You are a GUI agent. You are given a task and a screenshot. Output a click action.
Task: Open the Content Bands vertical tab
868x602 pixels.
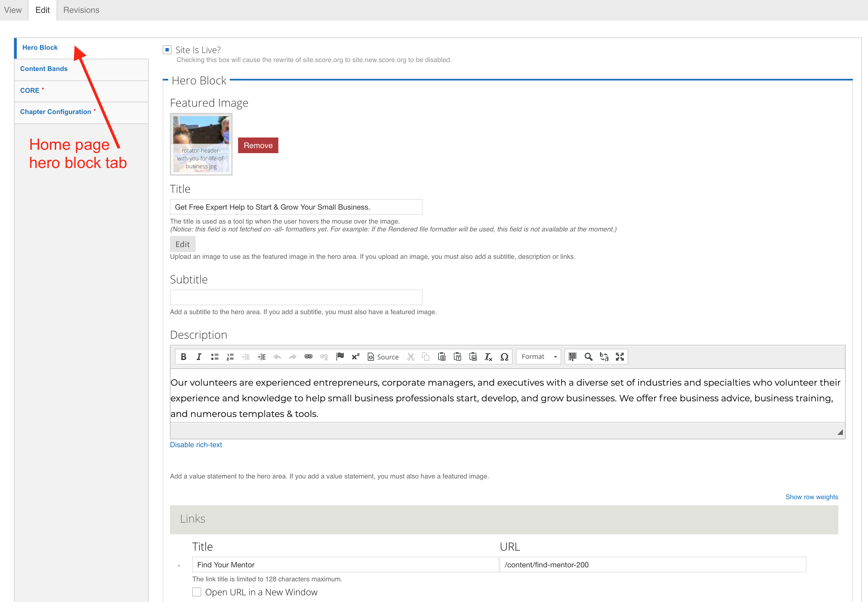pyautogui.click(x=44, y=69)
